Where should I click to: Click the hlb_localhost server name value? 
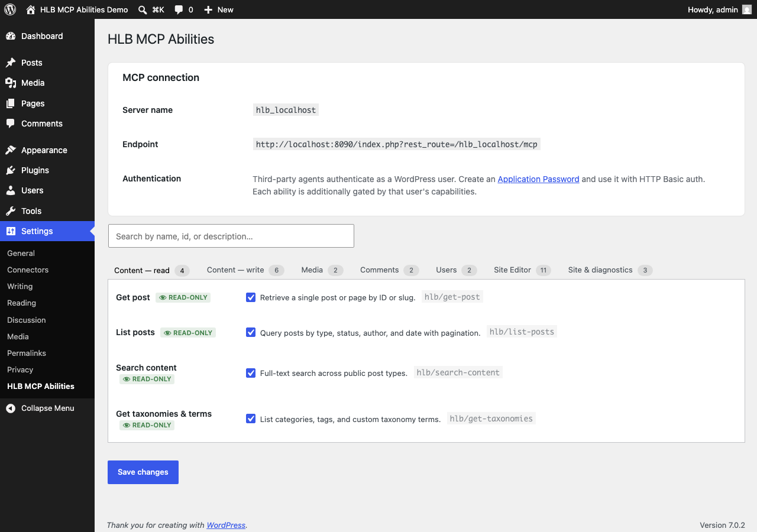coord(286,110)
